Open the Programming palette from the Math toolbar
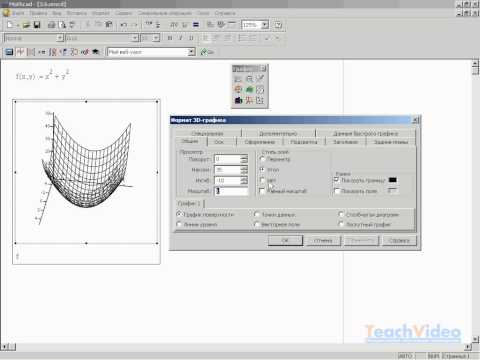 (x=74, y=52)
